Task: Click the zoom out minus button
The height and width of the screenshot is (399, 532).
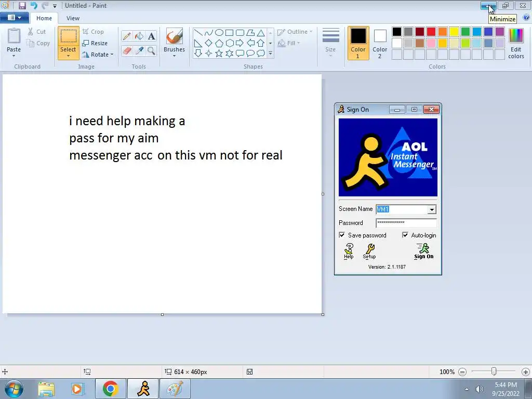Action: (x=462, y=372)
